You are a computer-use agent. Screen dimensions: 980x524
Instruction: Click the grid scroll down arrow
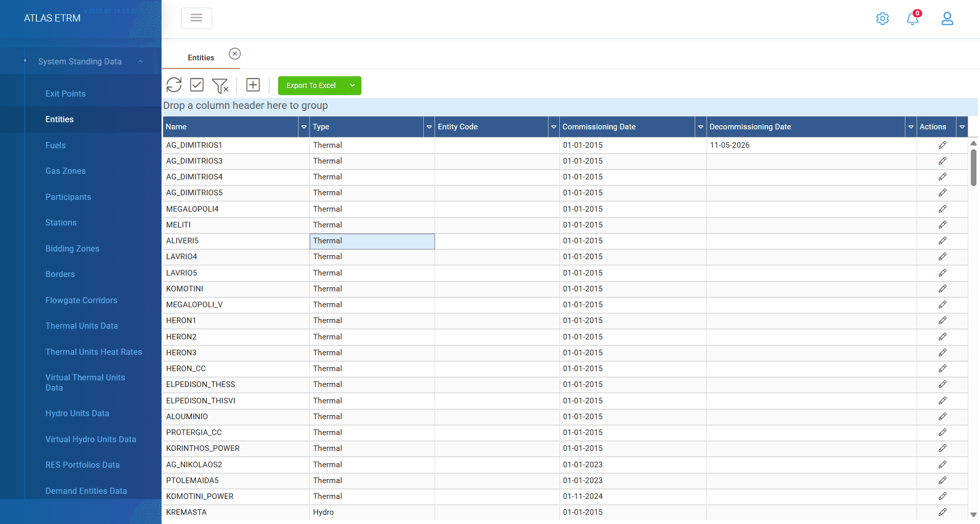point(973,515)
